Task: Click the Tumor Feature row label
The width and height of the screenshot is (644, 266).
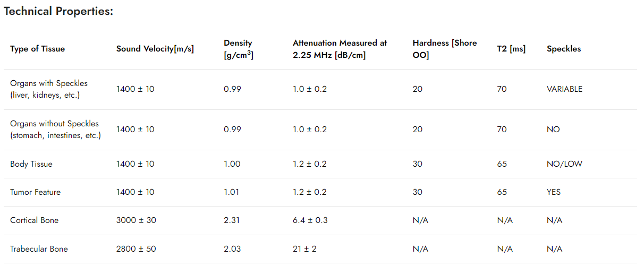Action: tap(35, 192)
